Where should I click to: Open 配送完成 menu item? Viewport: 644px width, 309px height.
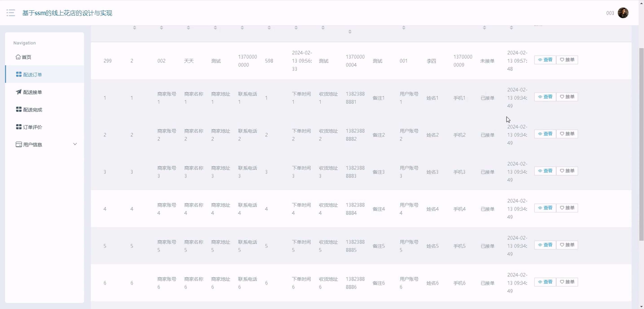[x=44, y=110]
